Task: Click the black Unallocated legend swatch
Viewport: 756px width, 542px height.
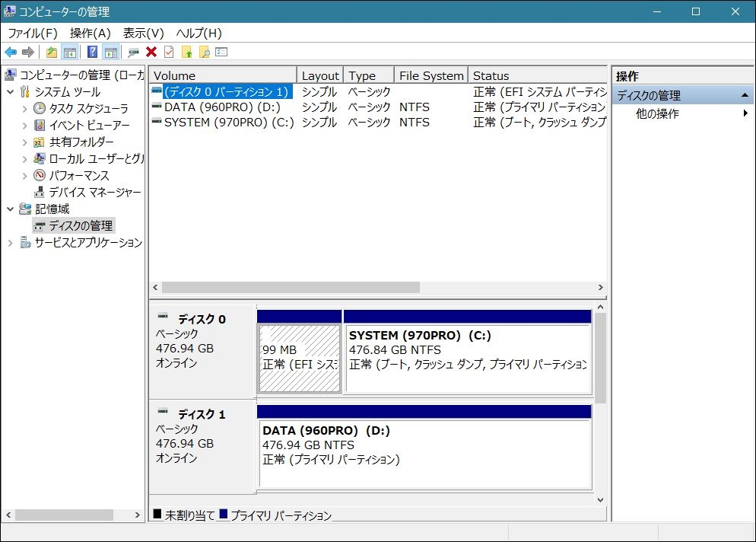Action: [157, 514]
